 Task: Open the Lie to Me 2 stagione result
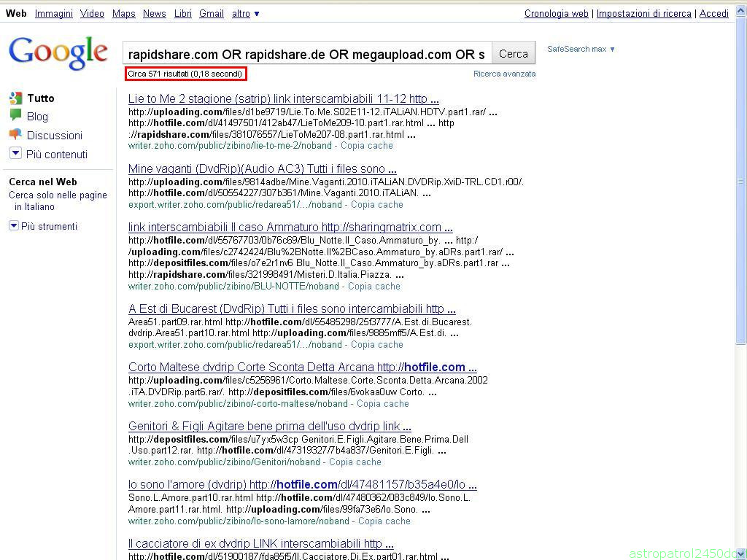(284, 98)
